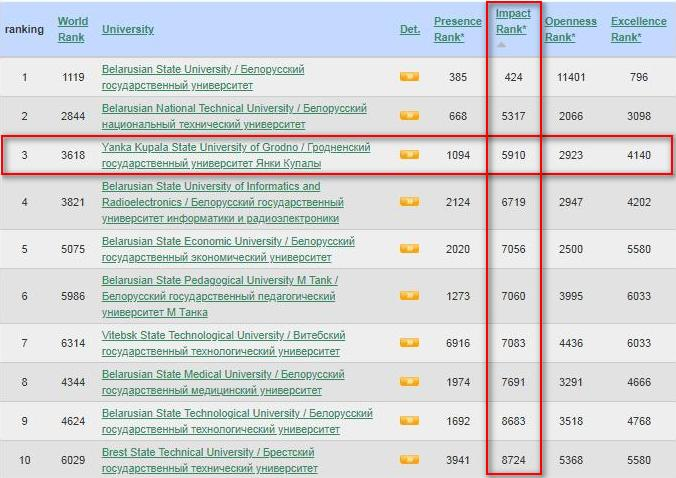Select presence rank value 668
This screenshot has height=478, width=676.
click(x=458, y=116)
